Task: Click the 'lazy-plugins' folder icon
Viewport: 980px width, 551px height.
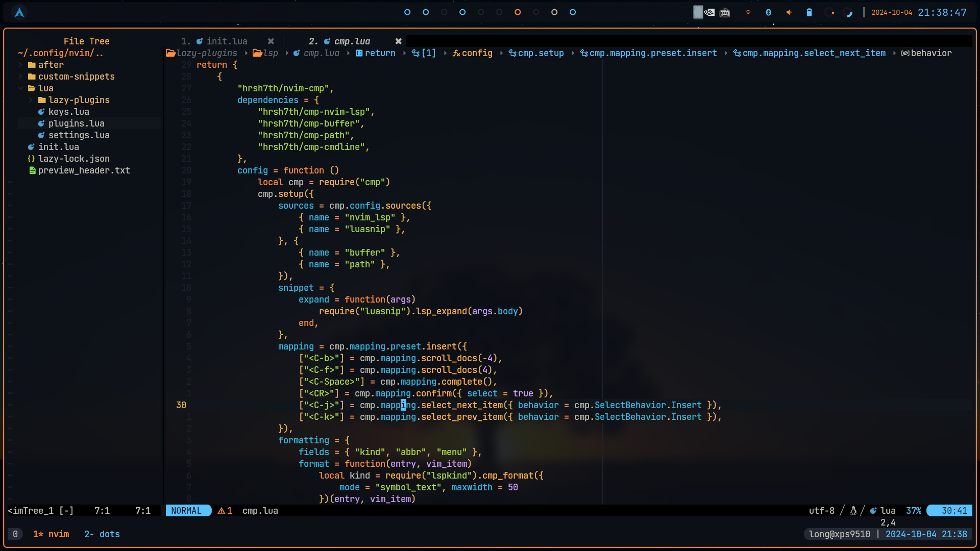Action: click(x=42, y=100)
